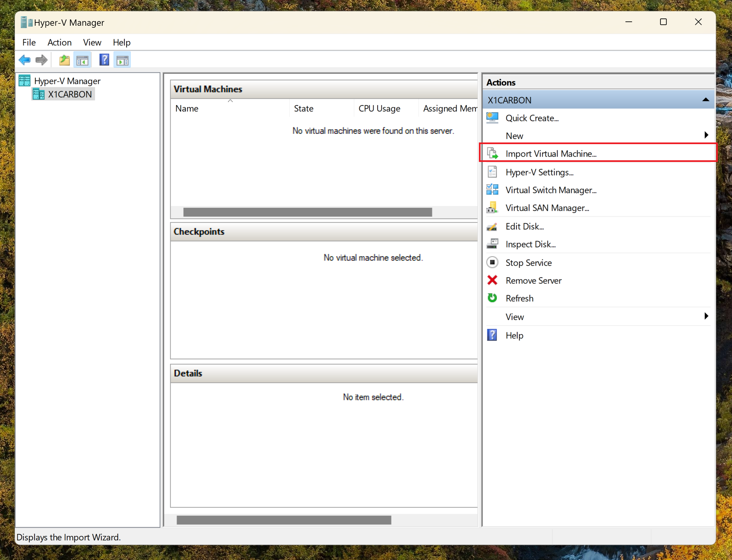
Task: Click the Virtual Switch Manager icon
Action: point(492,190)
